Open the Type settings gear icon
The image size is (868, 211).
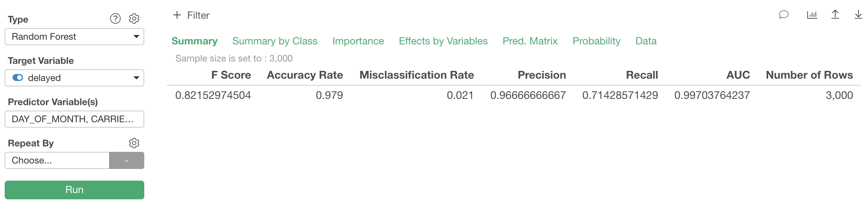pyautogui.click(x=134, y=19)
